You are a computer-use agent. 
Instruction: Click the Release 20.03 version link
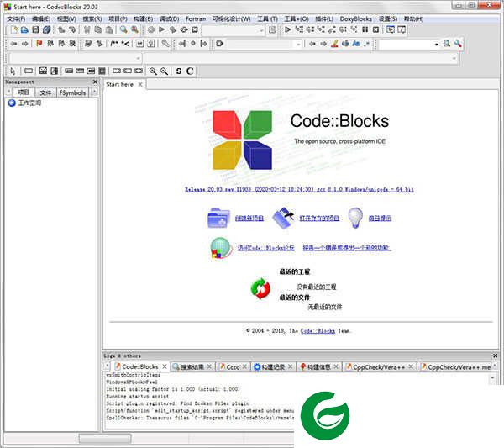pos(299,189)
